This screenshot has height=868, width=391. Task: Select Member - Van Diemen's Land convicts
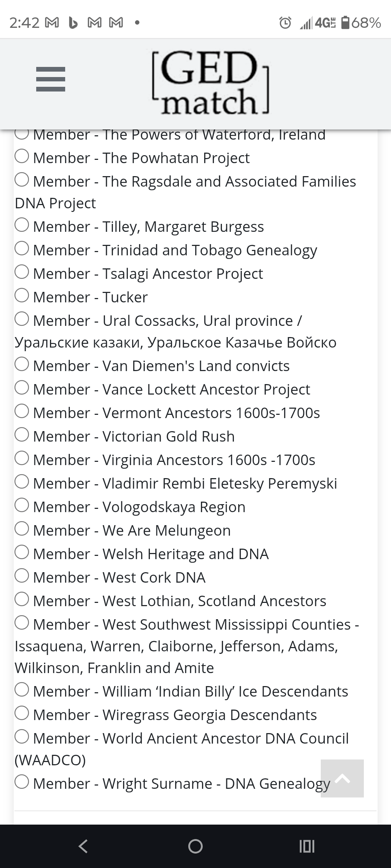[22, 365]
